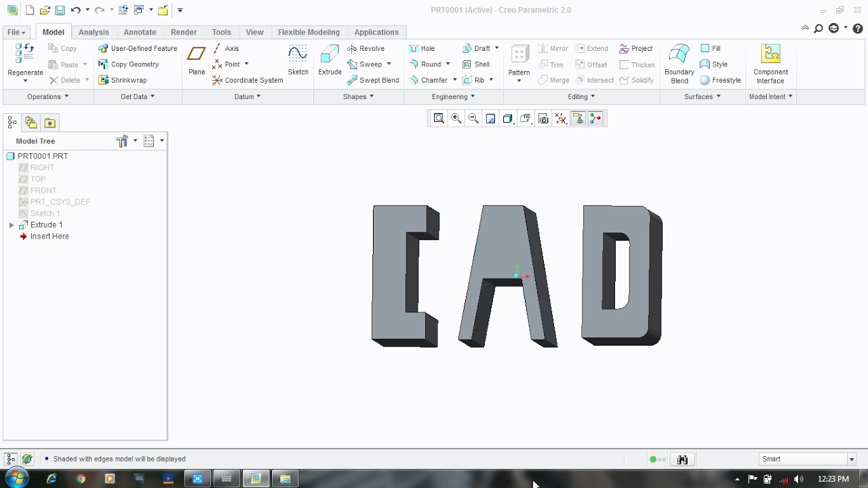
Task: Switch to the View tab
Action: coord(254,33)
